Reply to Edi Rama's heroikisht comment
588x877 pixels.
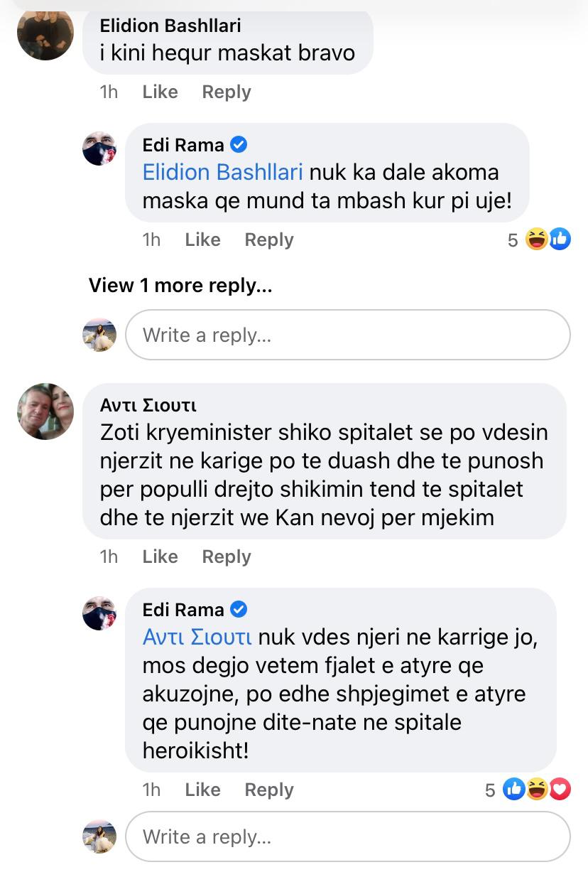click(269, 790)
